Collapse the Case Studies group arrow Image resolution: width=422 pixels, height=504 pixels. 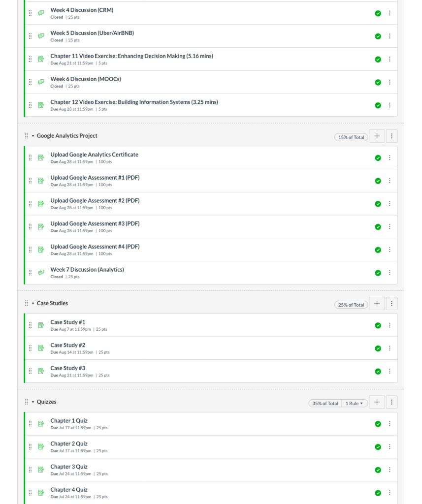point(33,304)
